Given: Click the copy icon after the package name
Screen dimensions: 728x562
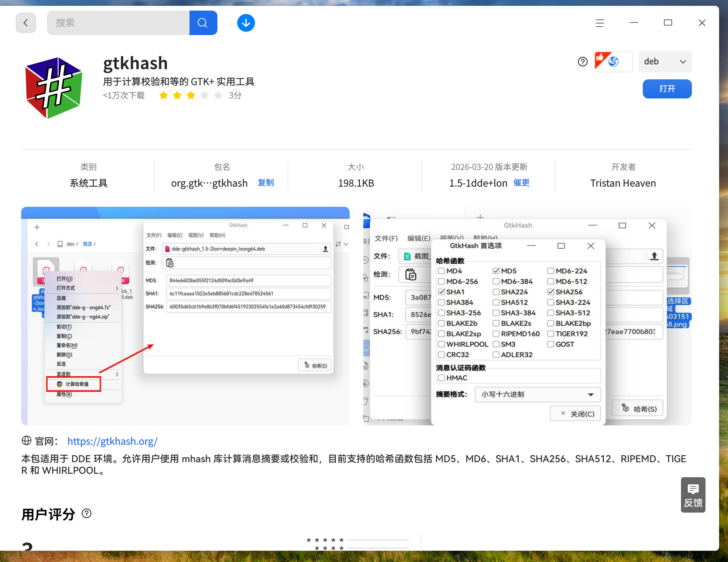Looking at the screenshot, I should [x=266, y=183].
